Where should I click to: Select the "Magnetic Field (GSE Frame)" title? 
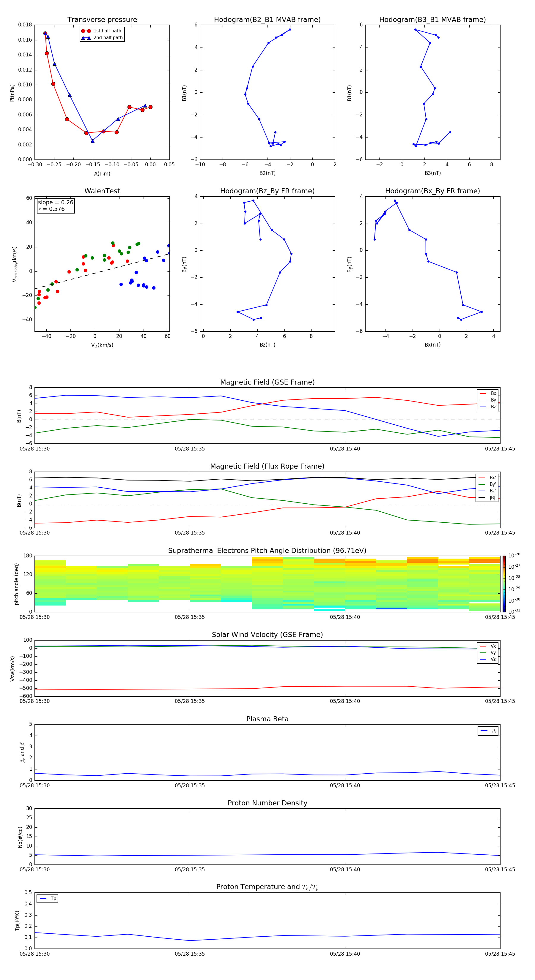(267, 382)
